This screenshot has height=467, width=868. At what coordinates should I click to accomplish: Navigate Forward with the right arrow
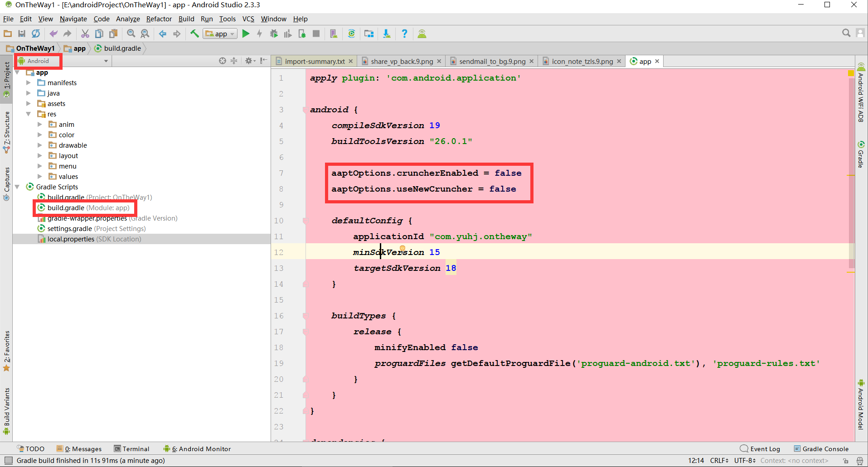coord(177,34)
